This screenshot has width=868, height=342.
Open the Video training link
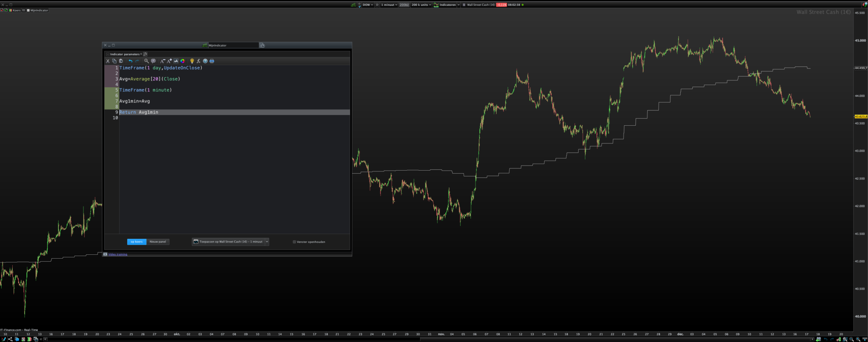pyautogui.click(x=117, y=254)
